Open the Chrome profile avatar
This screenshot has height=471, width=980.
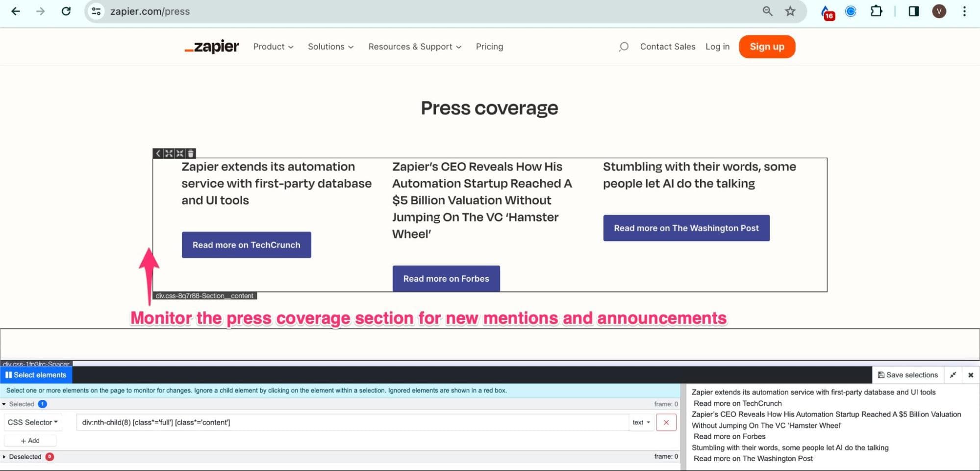click(939, 11)
